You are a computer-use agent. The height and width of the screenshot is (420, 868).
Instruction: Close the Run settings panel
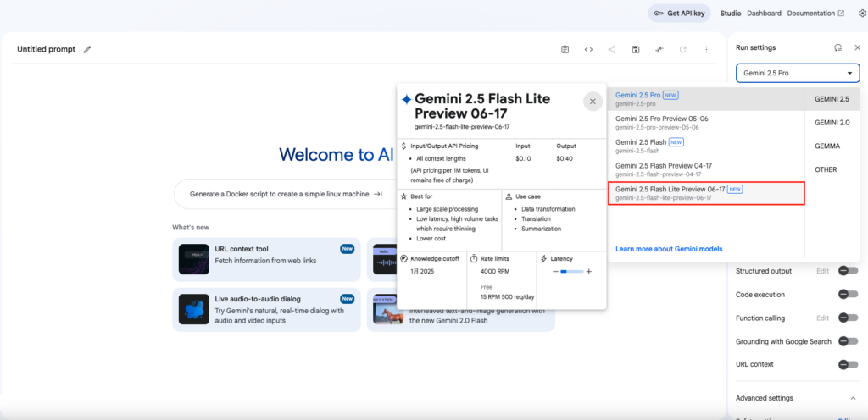tap(858, 47)
